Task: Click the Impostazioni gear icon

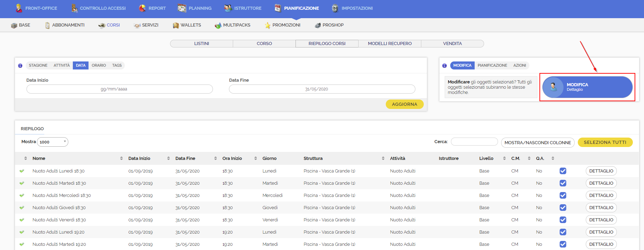Action: point(335,8)
